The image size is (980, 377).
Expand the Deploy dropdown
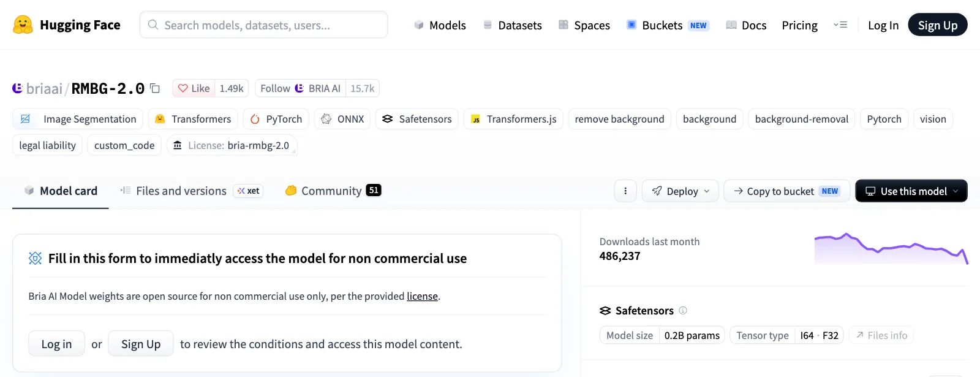point(680,191)
